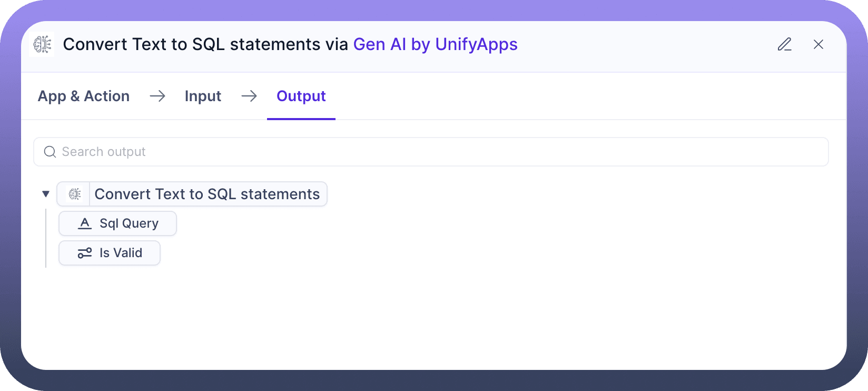
Task: Click the magnifier icon in the search box
Action: point(50,152)
